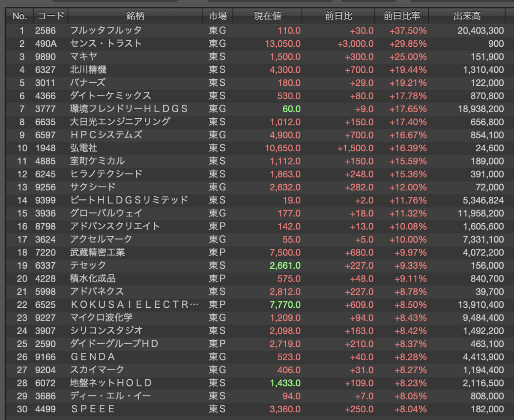Sort by the 銘柄 column header
Viewport: 514px width, 420px height.
(x=135, y=16)
